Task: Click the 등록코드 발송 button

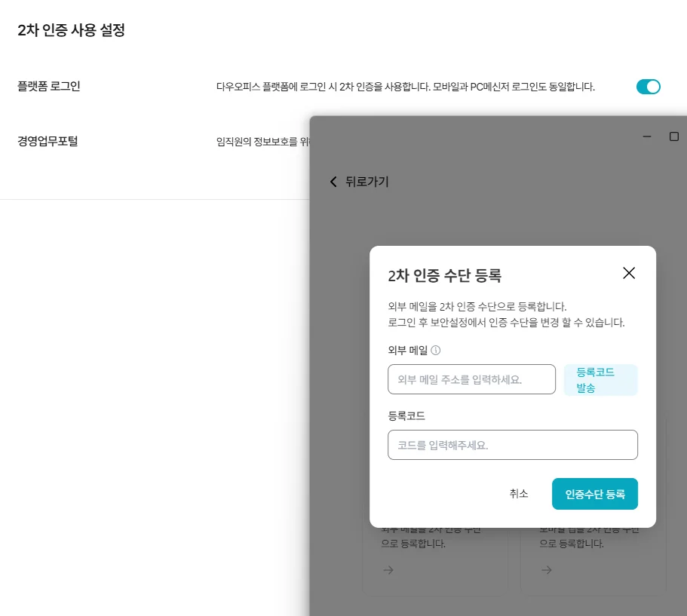Action: tap(600, 379)
